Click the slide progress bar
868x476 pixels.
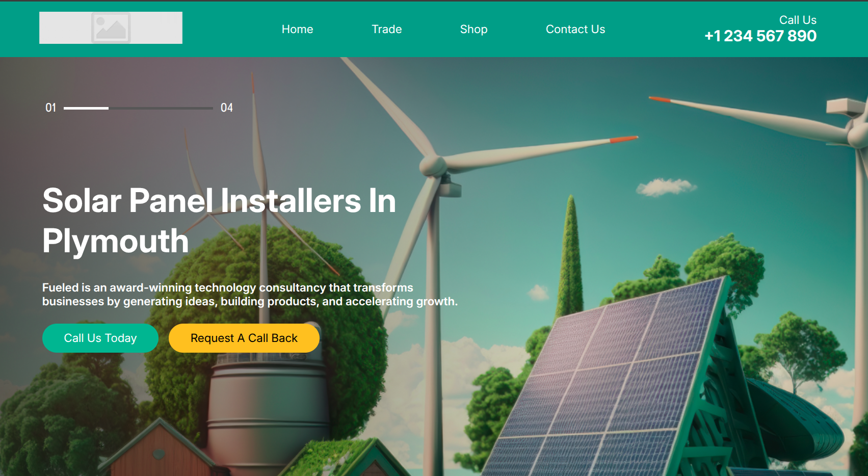click(138, 108)
